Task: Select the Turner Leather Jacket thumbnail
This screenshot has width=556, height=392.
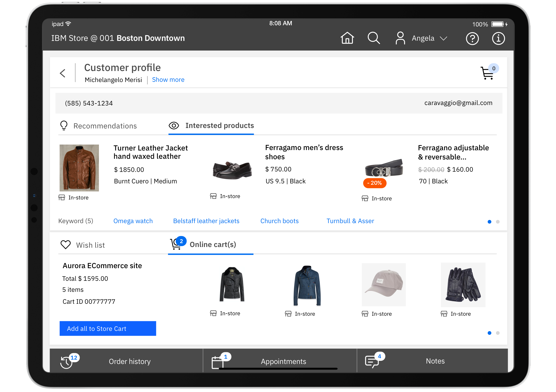Action: [79, 168]
